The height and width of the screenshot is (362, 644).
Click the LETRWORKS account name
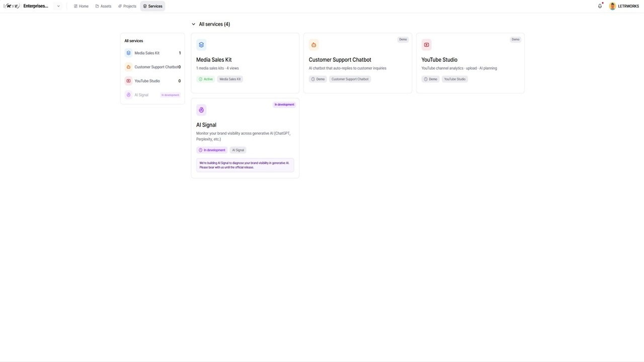pyautogui.click(x=628, y=6)
